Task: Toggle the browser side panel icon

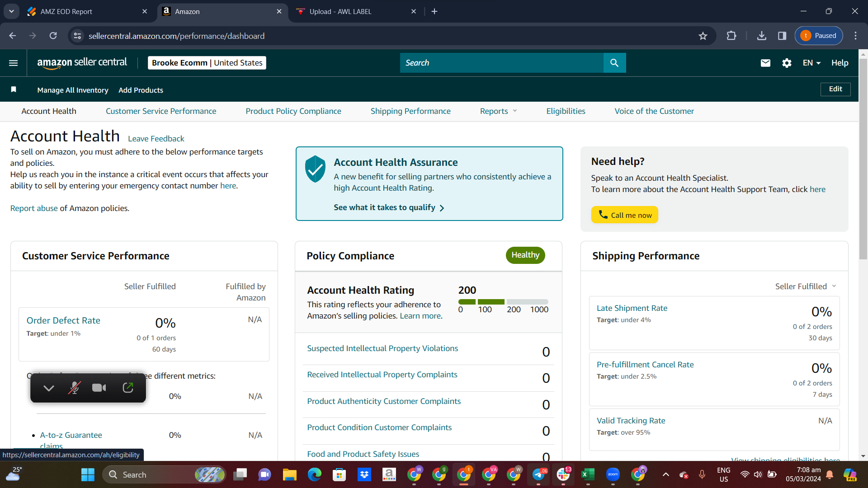Action: (x=782, y=36)
